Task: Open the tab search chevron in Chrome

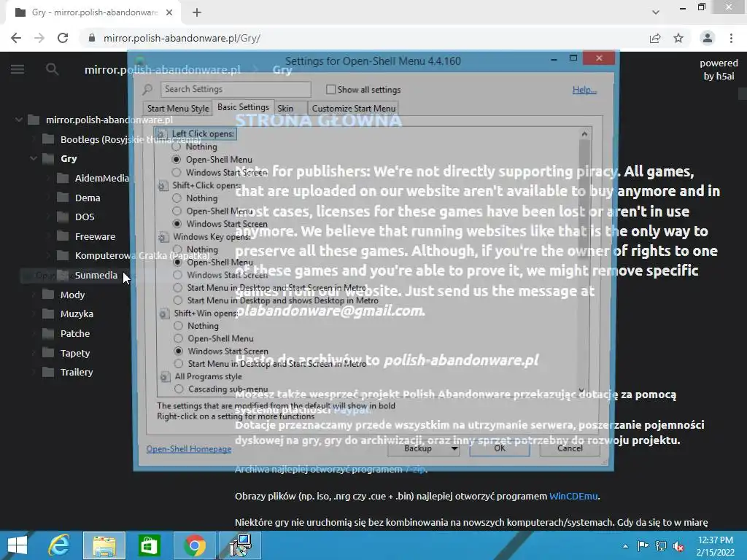Action: pos(656,12)
